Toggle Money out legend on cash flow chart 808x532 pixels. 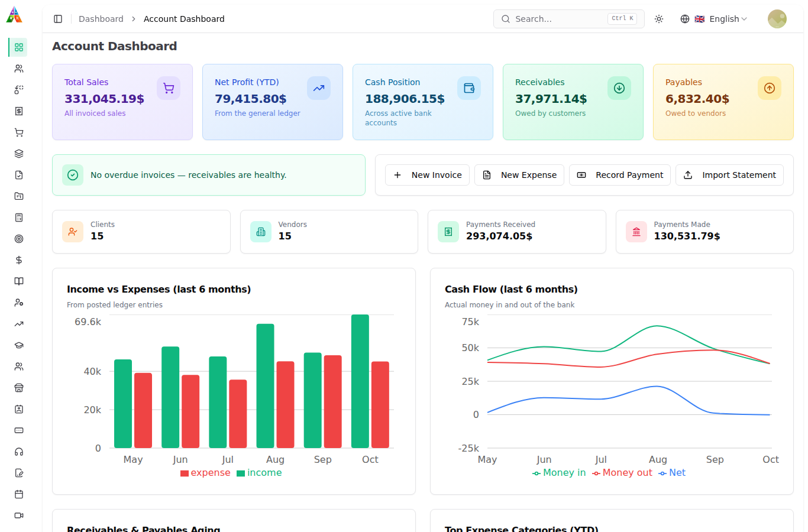(622, 473)
